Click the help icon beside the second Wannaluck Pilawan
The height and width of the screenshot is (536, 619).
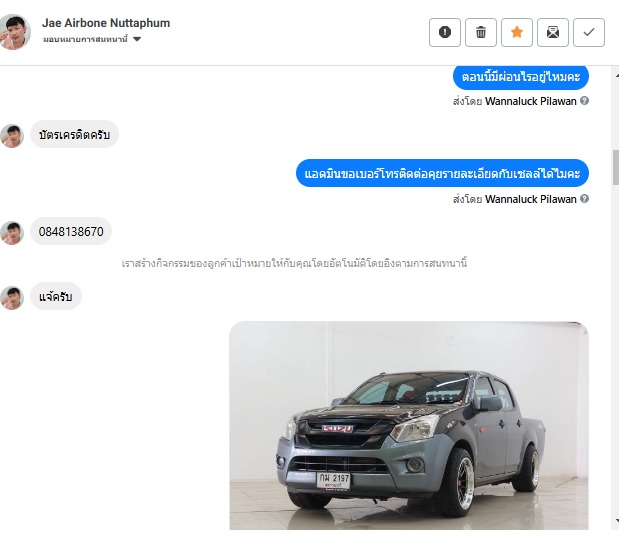click(x=584, y=199)
